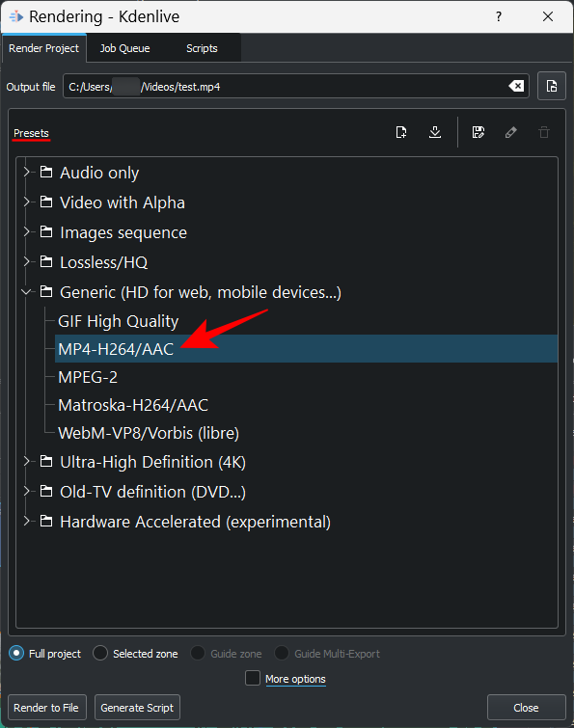Expand the Hardware Accelerated category
The height and width of the screenshot is (728, 574).
tap(26, 521)
